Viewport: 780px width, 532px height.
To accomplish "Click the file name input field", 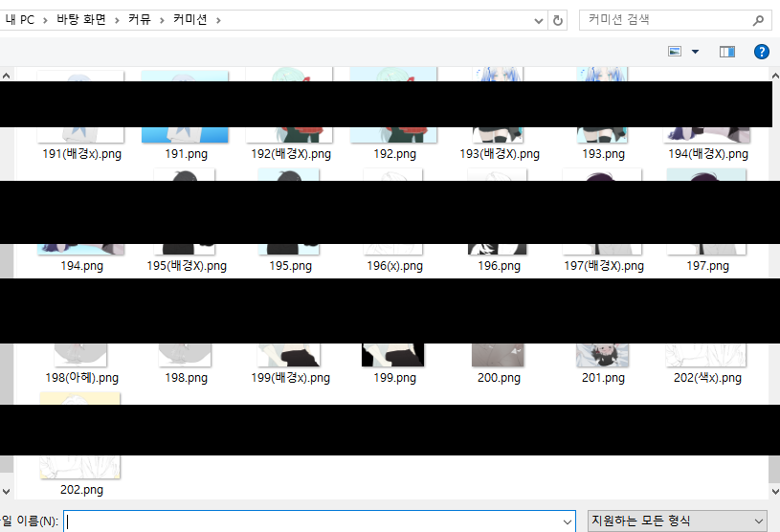I will point(320,521).
